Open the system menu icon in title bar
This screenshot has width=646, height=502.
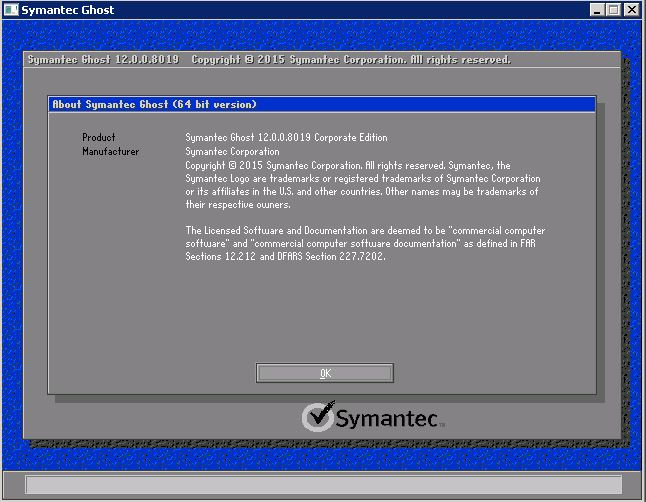pos(10,9)
